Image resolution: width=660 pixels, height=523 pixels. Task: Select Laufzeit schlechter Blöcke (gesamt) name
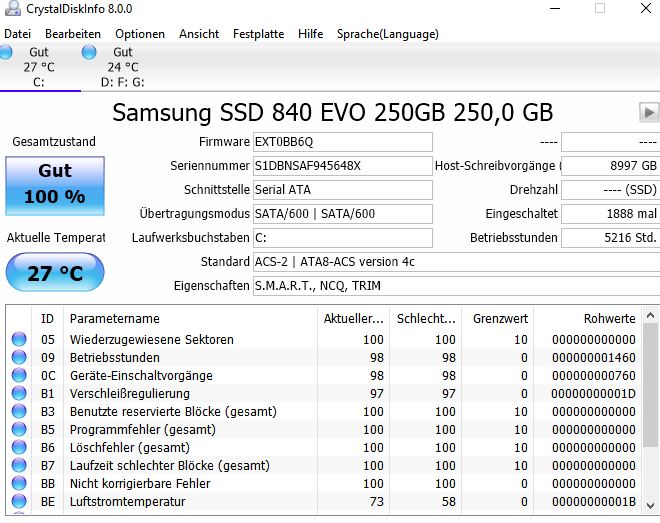click(170, 466)
